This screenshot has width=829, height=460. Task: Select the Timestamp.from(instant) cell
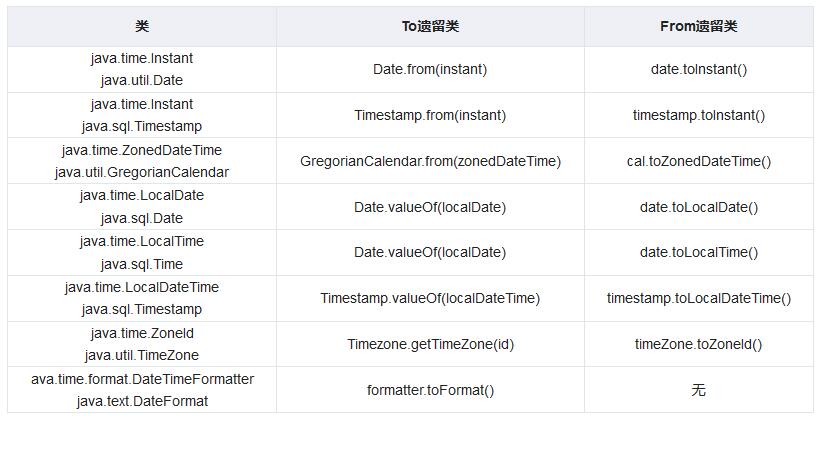[x=430, y=115]
